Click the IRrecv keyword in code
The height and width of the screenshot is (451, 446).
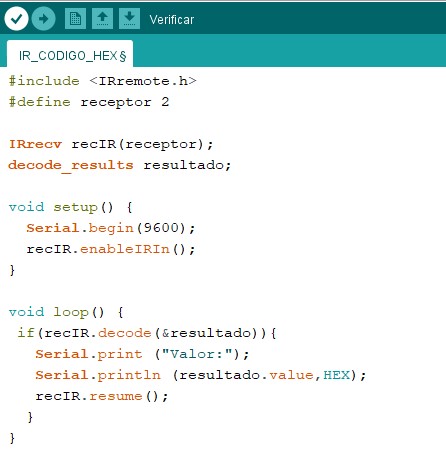click(x=35, y=144)
